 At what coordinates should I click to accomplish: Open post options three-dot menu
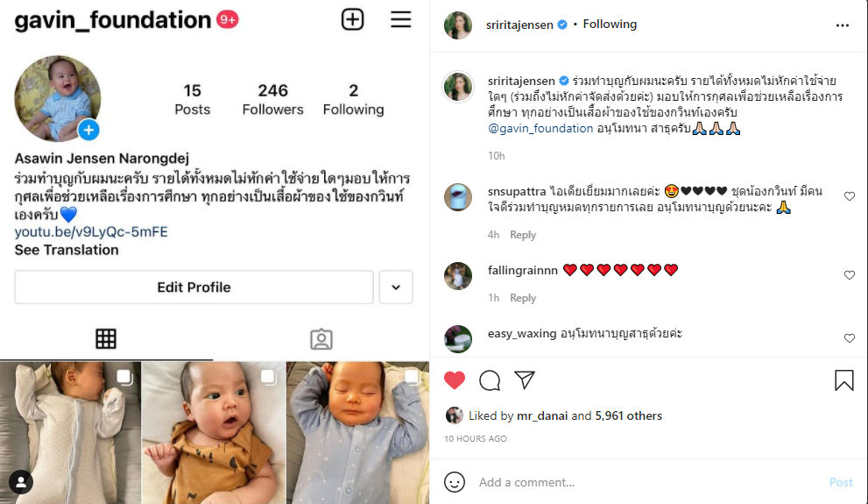842,25
